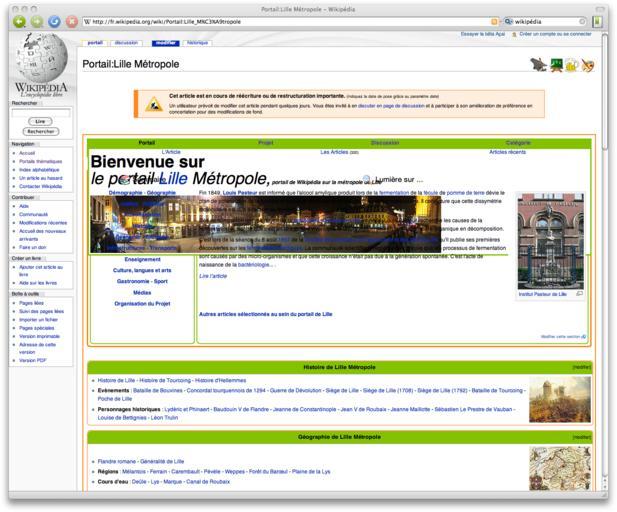The width and height of the screenshot is (617, 512).
Task: Open the modifier tab
Action: tap(165, 43)
